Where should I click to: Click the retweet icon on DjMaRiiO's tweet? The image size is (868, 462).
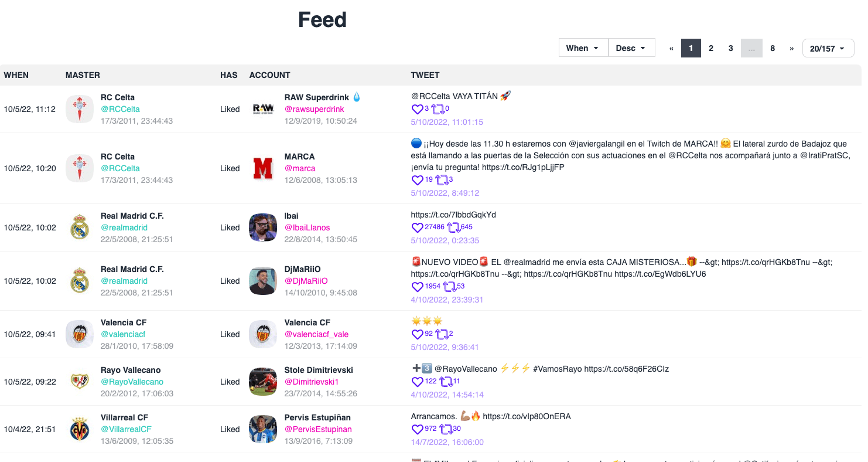pos(449,286)
